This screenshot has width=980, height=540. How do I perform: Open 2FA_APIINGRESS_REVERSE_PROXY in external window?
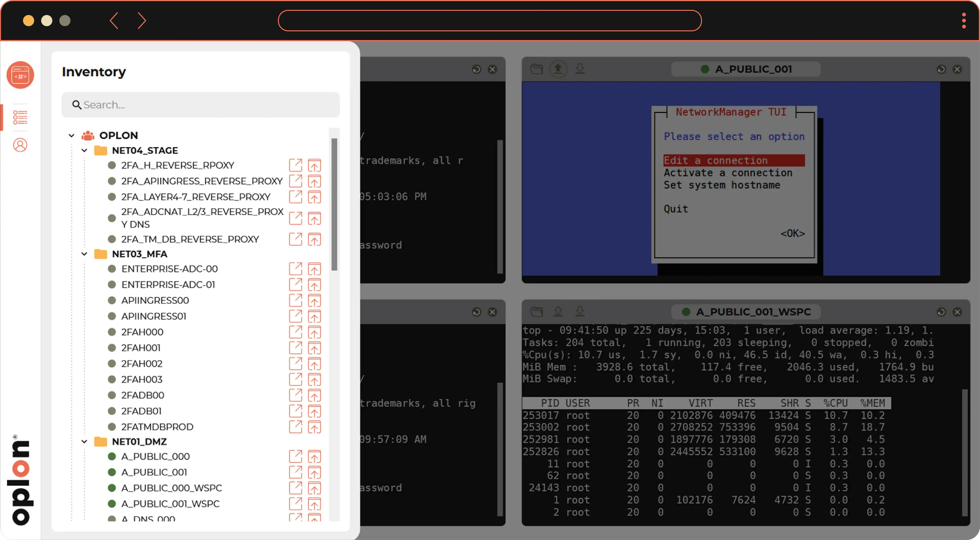(x=296, y=181)
